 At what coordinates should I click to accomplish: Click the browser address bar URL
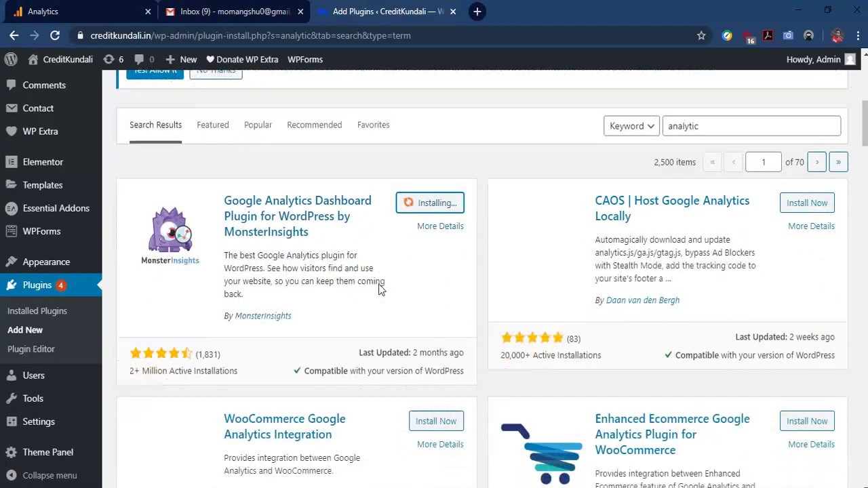pyautogui.click(x=250, y=35)
